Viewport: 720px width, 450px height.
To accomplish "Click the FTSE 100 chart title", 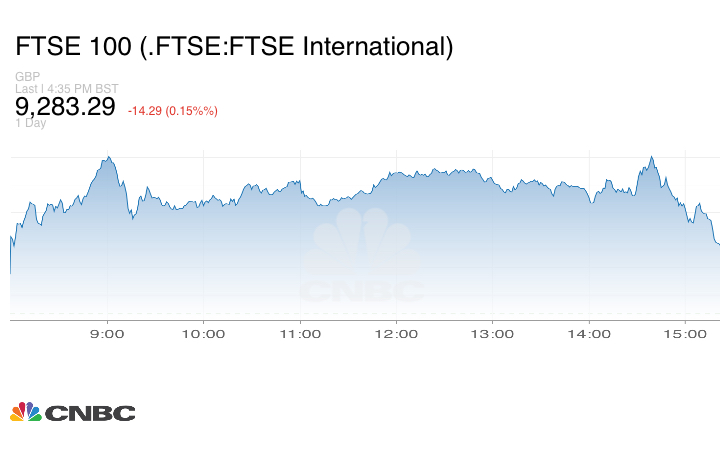I will coord(234,46).
